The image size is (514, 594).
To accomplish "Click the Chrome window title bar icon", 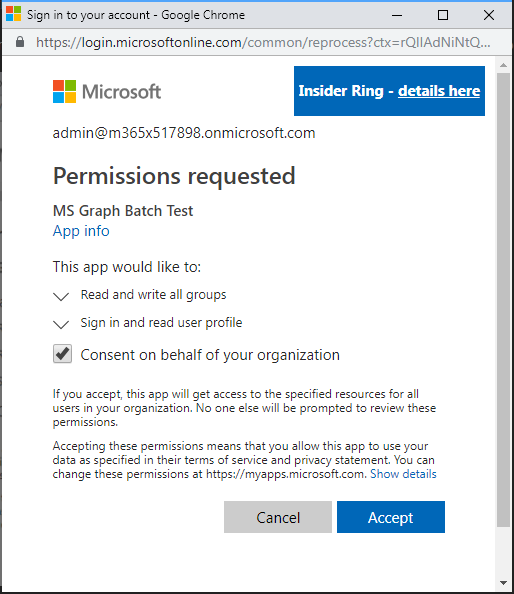I will pyautogui.click(x=14, y=14).
